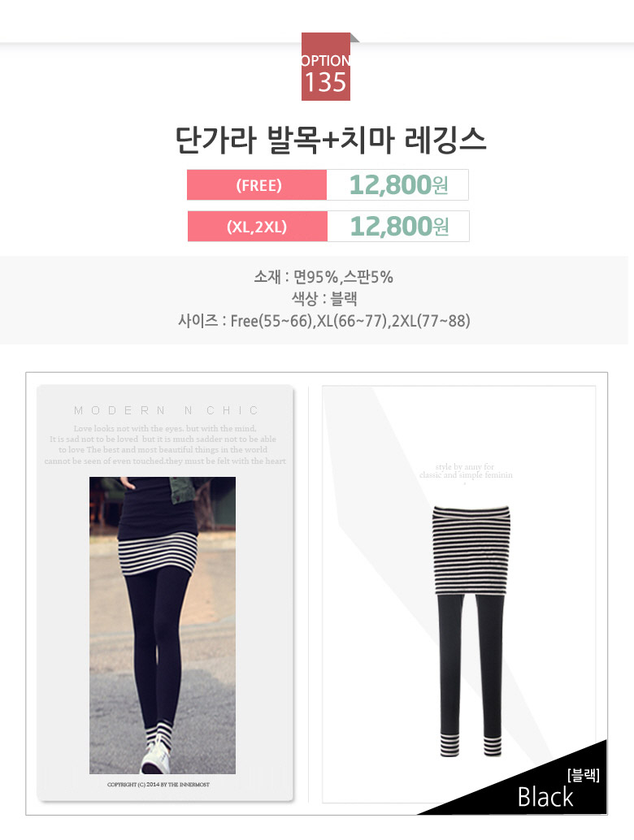Click the style by anny caption
This screenshot has height=840, width=634.
(x=466, y=471)
